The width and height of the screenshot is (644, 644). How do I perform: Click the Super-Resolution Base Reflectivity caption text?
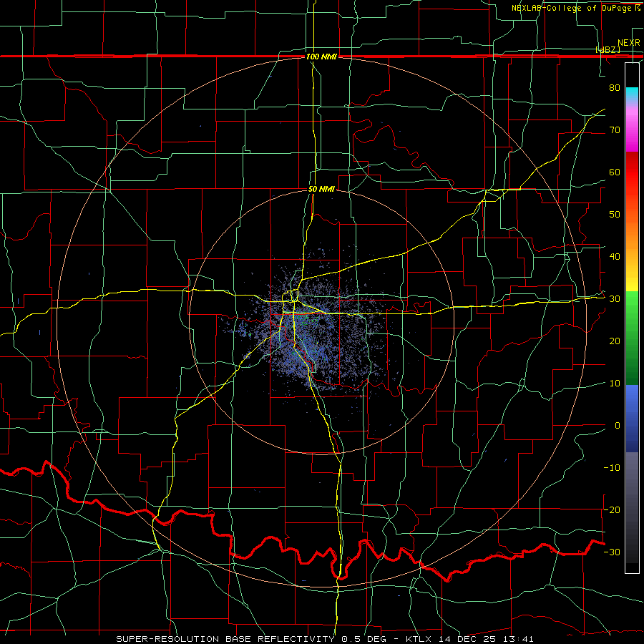pos(326,639)
